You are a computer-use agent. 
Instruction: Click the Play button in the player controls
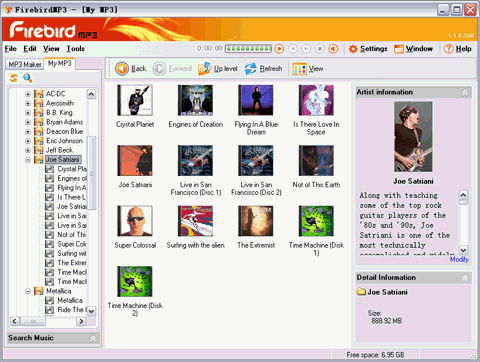[x=279, y=49]
